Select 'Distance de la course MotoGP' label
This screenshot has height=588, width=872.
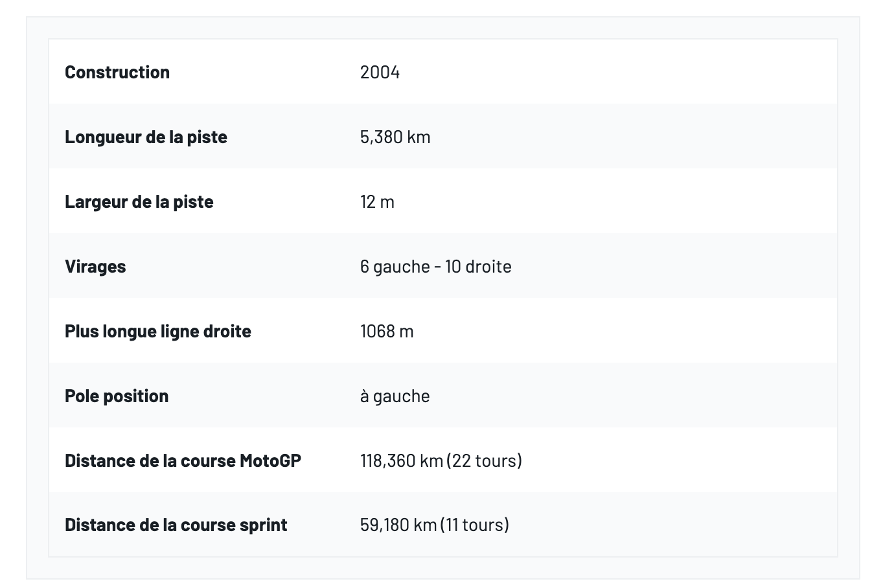pyautogui.click(x=183, y=460)
